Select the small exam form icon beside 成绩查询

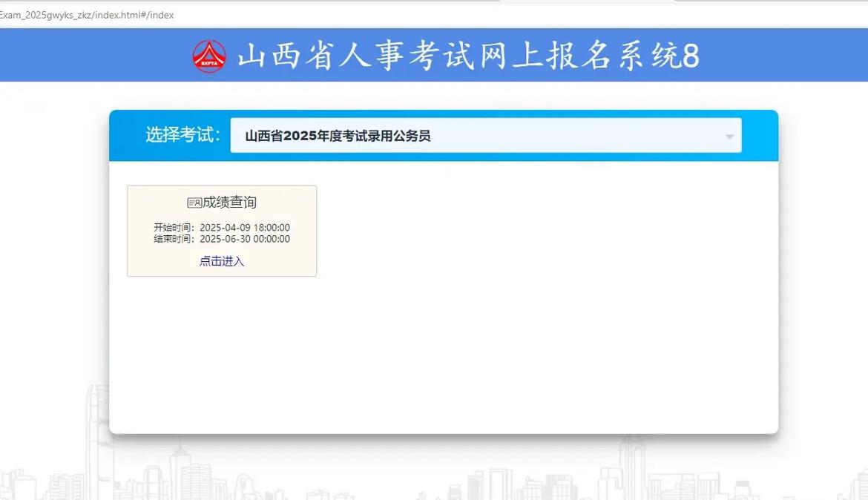click(194, 201)
